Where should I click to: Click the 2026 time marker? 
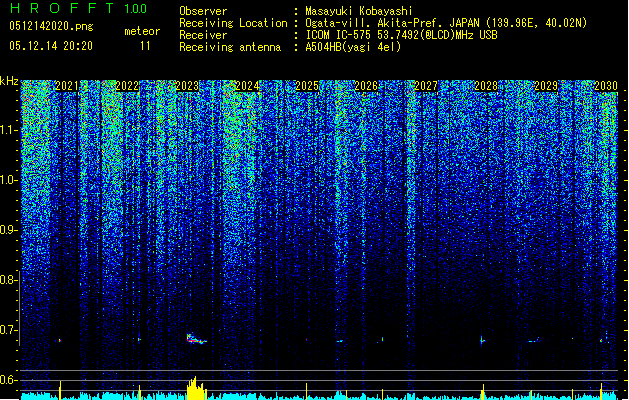[366, 86]
